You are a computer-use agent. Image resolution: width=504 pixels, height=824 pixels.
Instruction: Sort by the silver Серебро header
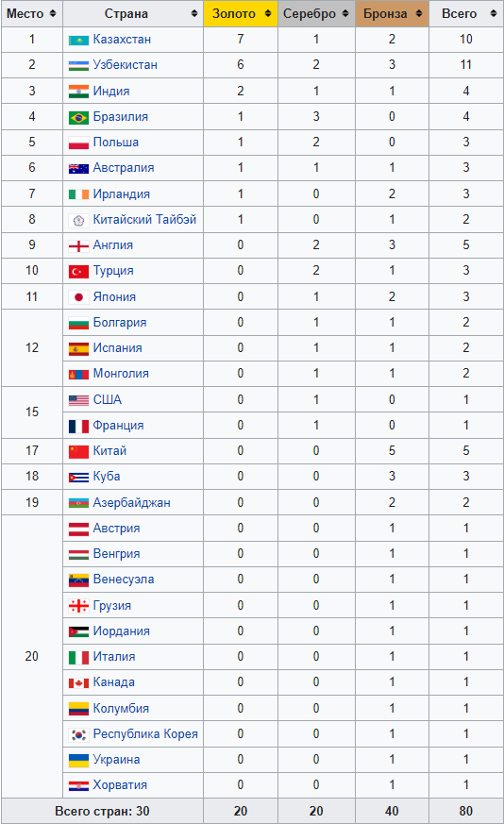[x=316, y=13]
